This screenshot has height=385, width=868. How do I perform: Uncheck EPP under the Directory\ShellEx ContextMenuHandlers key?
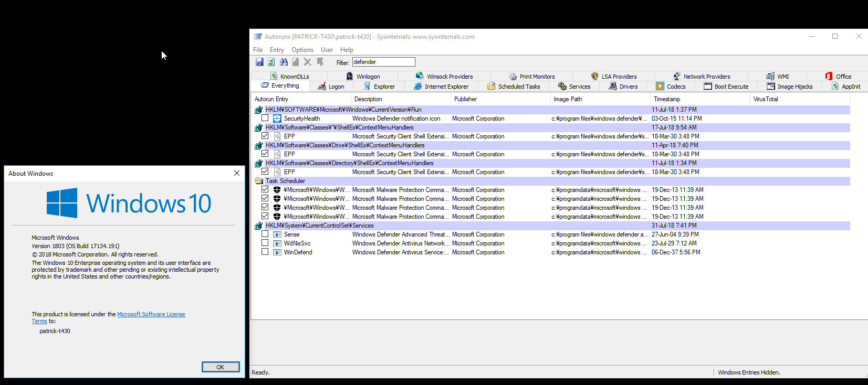click(265, 172)
